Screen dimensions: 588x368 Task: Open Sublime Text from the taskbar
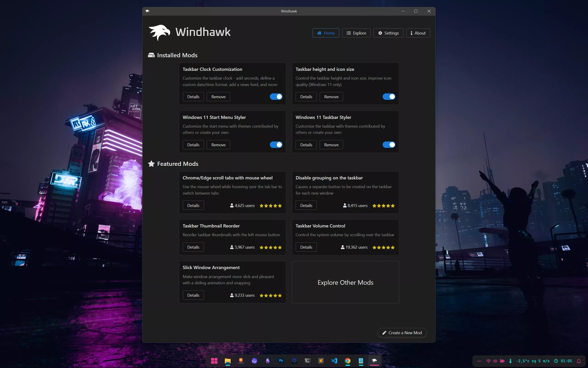click(321, 361)
